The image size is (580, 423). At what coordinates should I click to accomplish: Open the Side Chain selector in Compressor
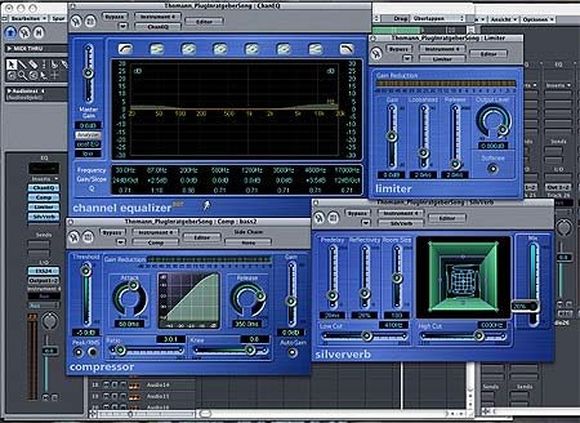point(248,242)
